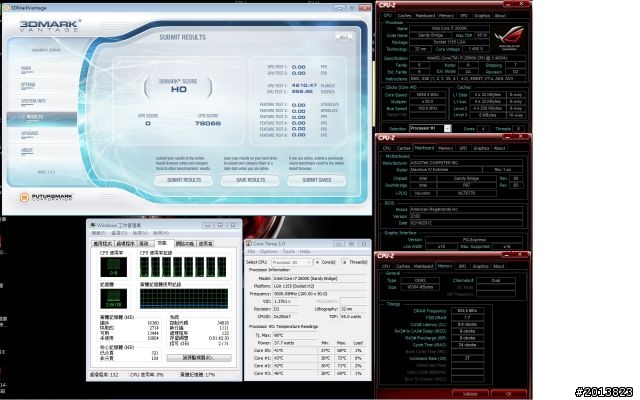The height and width of the screenshot is (400, 640).
Task: Click Frequency field in Core Temp
Action: (x=319, y=294)
